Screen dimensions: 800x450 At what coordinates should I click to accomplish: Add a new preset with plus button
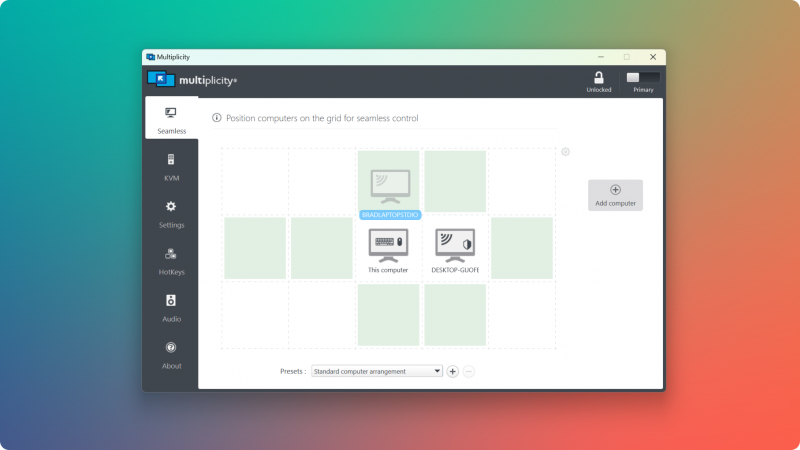(x=453, y=371)
